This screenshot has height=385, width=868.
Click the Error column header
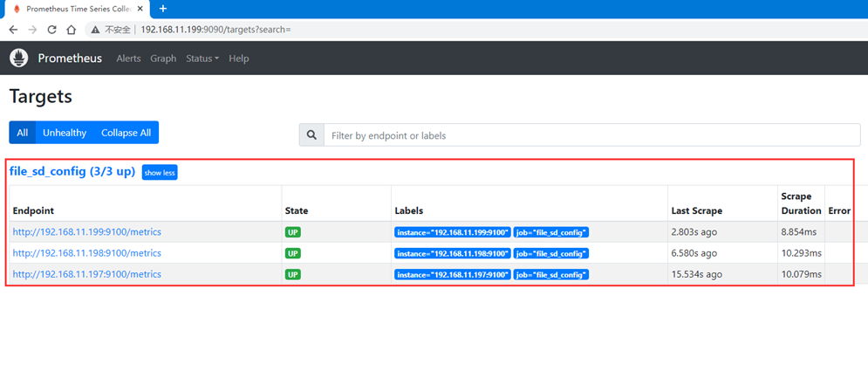coord(839,211)
